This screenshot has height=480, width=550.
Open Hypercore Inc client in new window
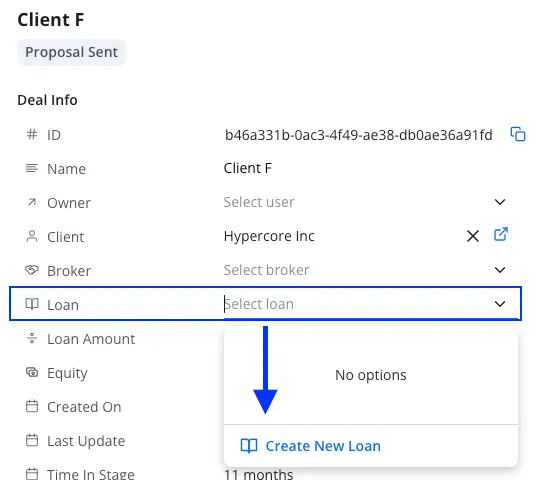(x=501, y=234)
